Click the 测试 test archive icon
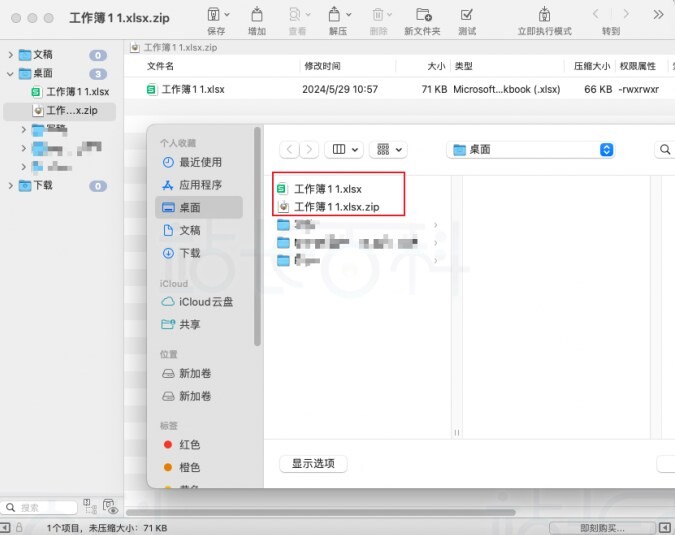675x535 pixels. click(467, 15)
